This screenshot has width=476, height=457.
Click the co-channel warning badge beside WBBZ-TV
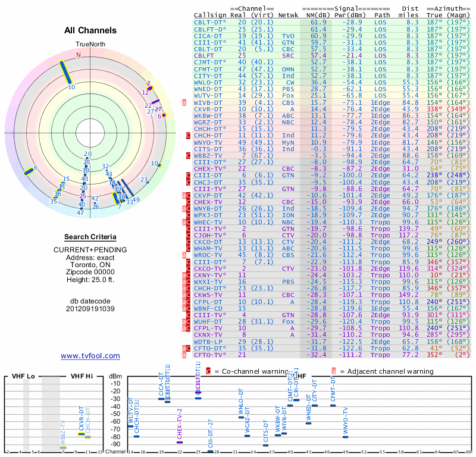(x=187, y=156)
